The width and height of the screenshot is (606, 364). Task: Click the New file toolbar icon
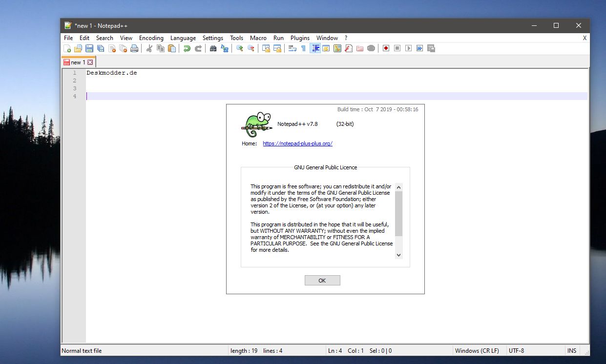click(67, 48)
